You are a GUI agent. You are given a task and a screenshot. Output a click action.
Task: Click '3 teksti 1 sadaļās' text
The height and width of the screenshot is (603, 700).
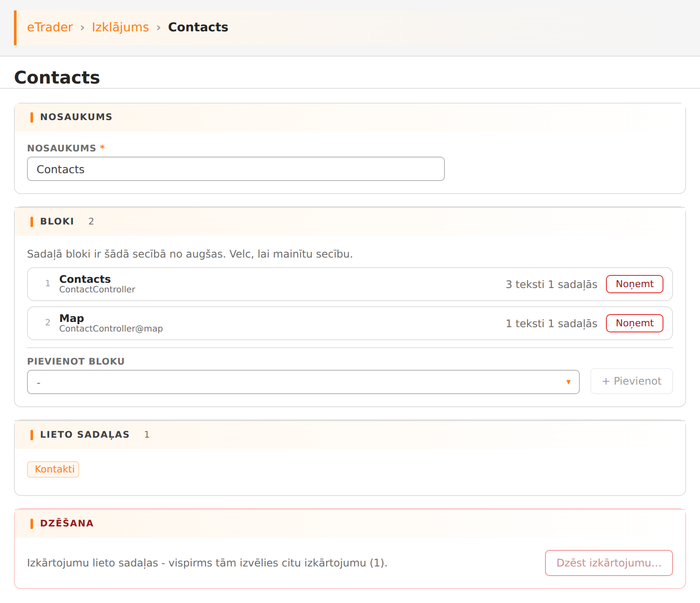pyautogui.click(x=552, y=284)
